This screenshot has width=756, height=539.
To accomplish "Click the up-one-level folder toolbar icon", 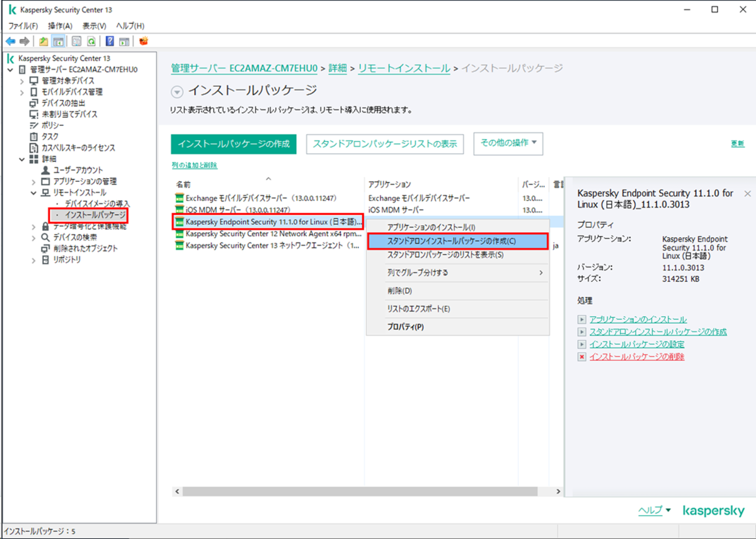I will [x=43, y=41].
